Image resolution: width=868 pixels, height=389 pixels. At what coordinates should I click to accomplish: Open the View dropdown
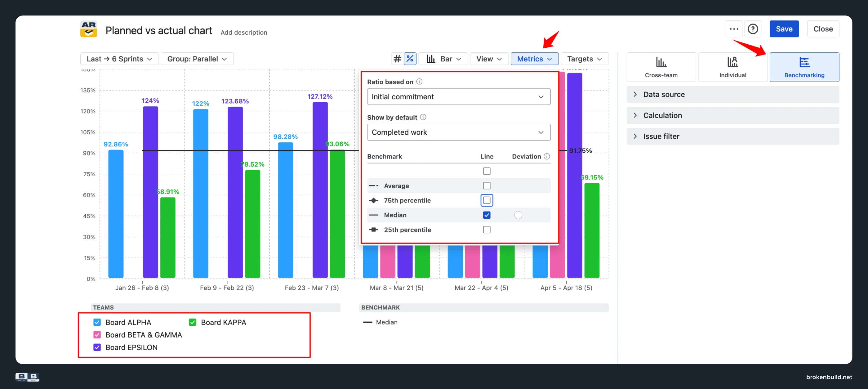click(489, 59)
